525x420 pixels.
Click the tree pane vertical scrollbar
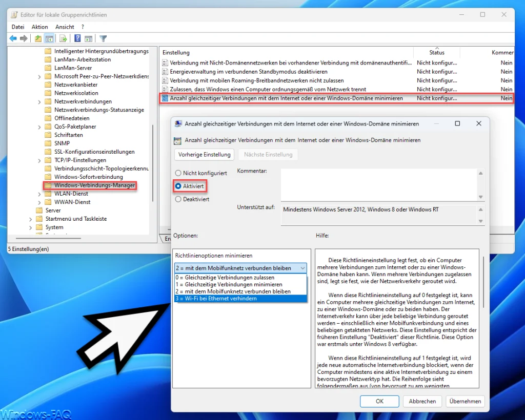click(x=153, y=163)
